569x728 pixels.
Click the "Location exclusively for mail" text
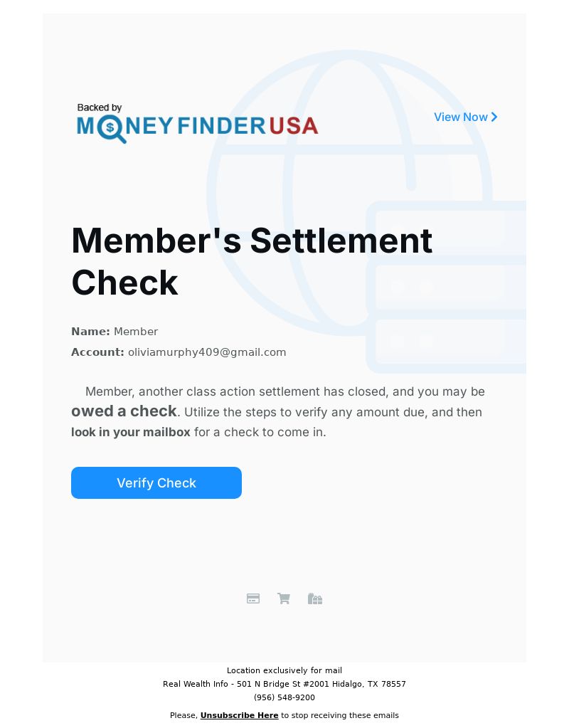coord(284,670)
